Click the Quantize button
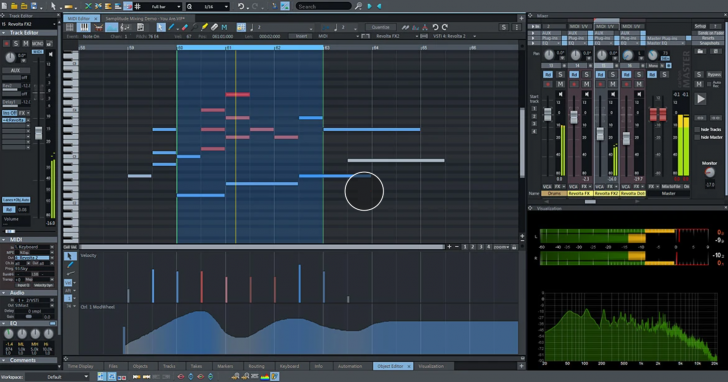The width and height of the screenshot is (728, 382). pyautogui.click(x=381, y=27)
